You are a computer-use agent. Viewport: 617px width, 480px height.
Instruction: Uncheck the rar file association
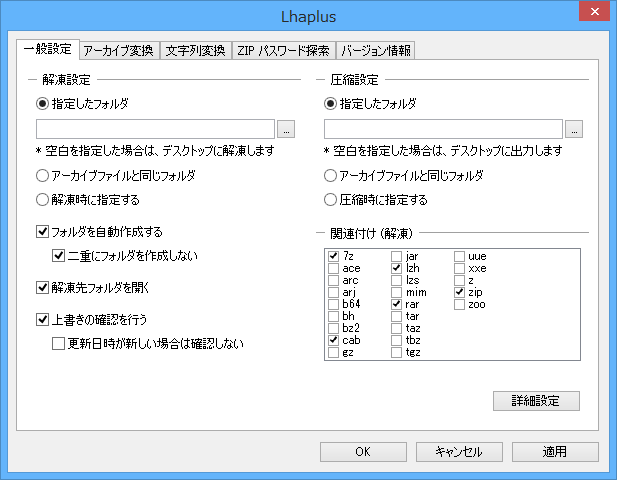click(396, 304)
